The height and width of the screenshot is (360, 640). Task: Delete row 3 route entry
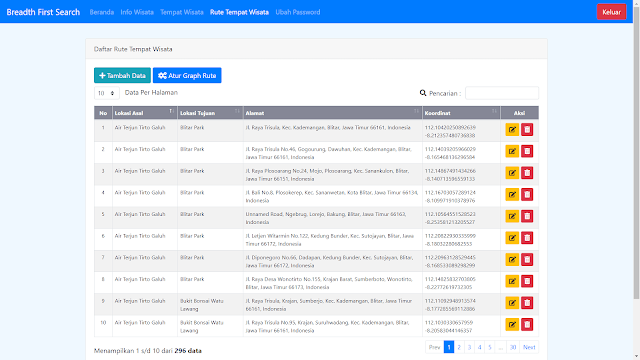pyautogui.click(x=527, y=173)
